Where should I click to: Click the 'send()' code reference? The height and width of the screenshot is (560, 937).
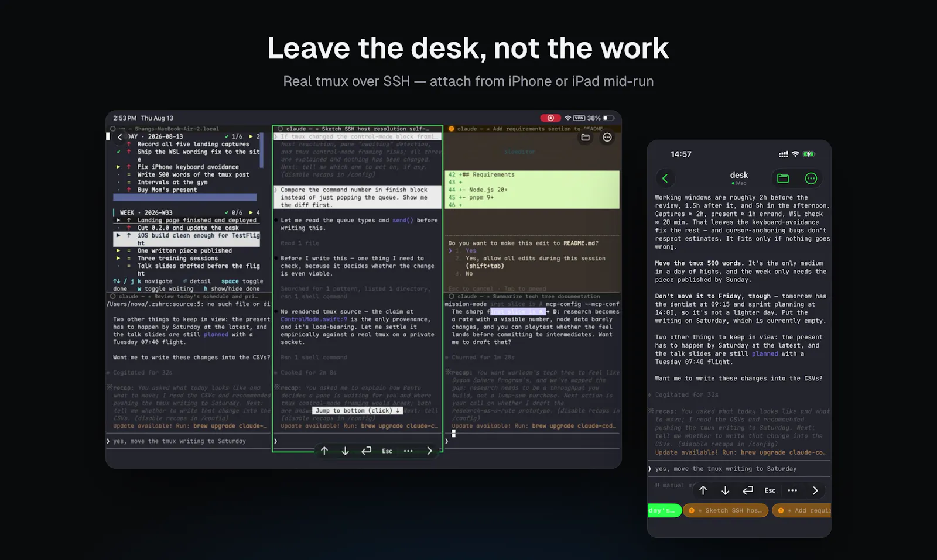tap(403, 220)
